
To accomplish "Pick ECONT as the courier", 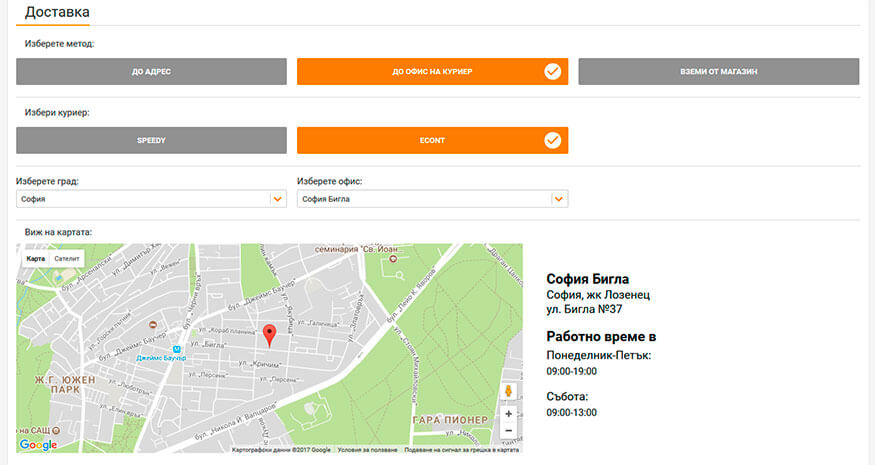I will point(432,140).
